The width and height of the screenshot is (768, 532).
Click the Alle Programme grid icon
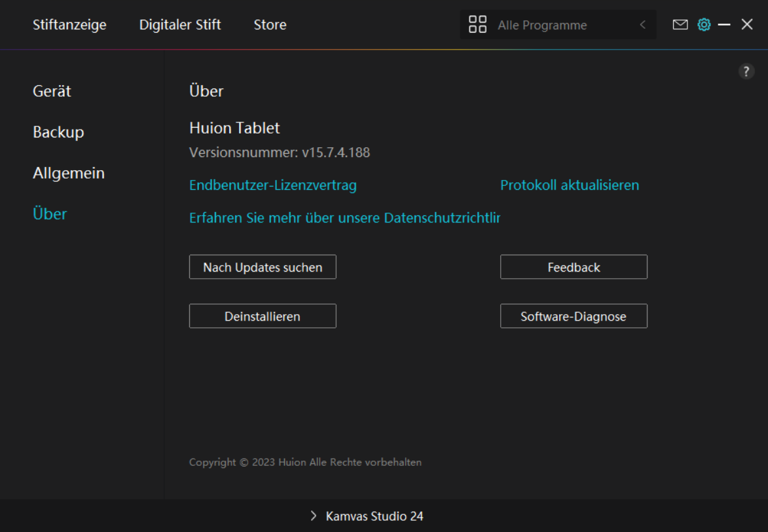coord(478,25)
